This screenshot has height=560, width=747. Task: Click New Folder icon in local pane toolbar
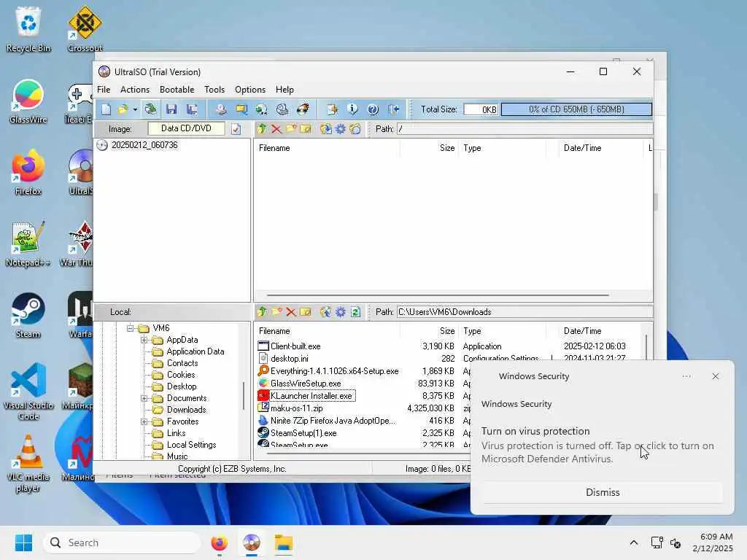click(276, 312)
